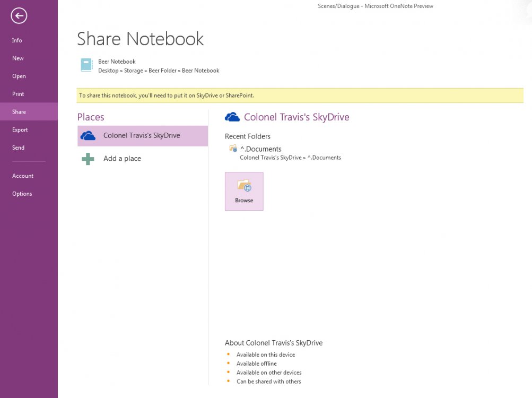Open Account settings in sidebar

point(29,176)
